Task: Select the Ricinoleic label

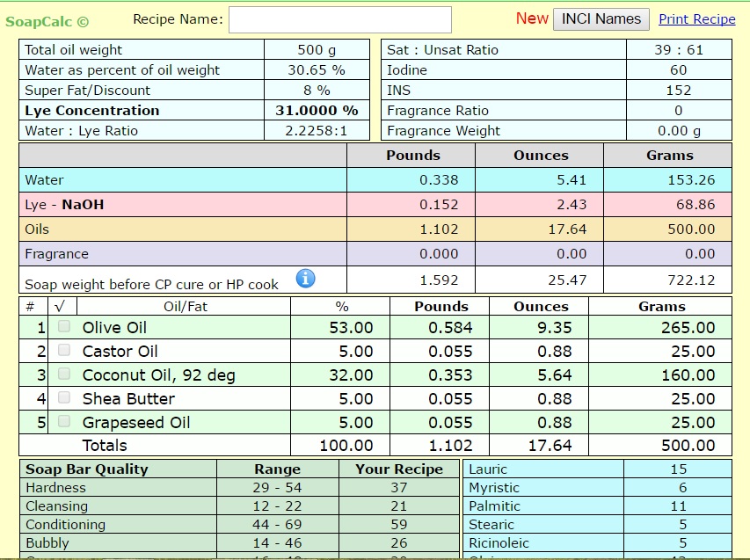Action: coord(499,543)
